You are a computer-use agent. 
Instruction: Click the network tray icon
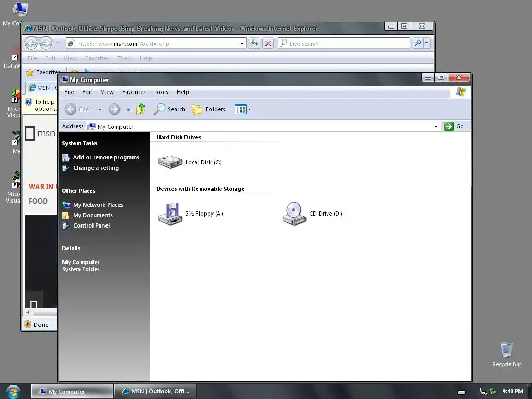point(483,392)
